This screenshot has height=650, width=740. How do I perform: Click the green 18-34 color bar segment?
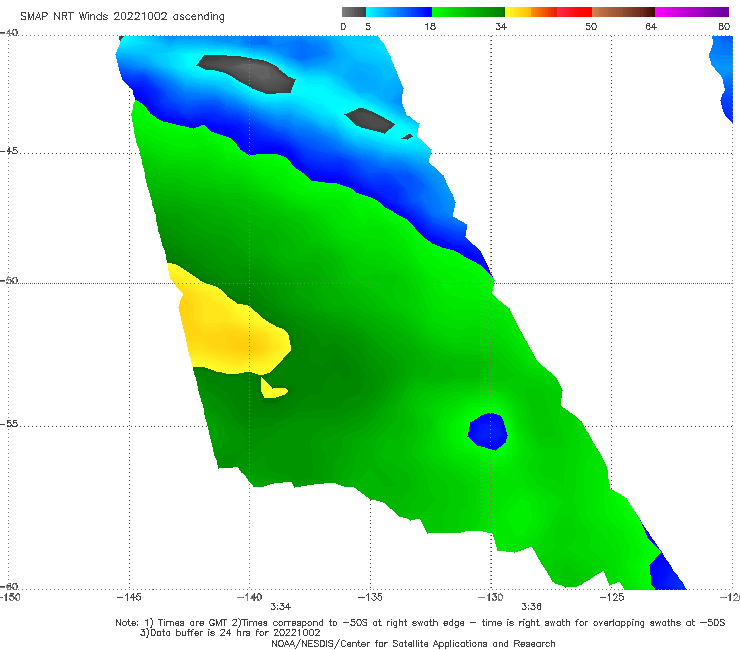point(468,12)
